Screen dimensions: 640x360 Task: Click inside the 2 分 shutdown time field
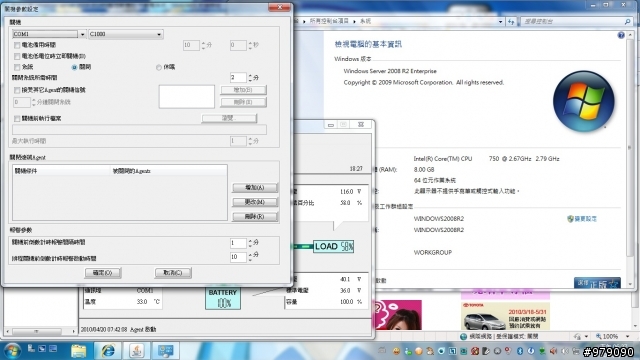[x=238, y=78]
